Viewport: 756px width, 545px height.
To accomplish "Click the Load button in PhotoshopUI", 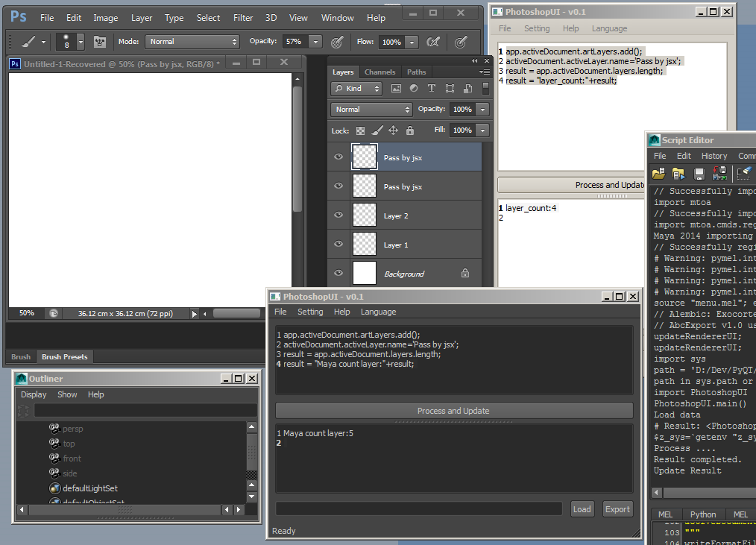I will point(582,509).
